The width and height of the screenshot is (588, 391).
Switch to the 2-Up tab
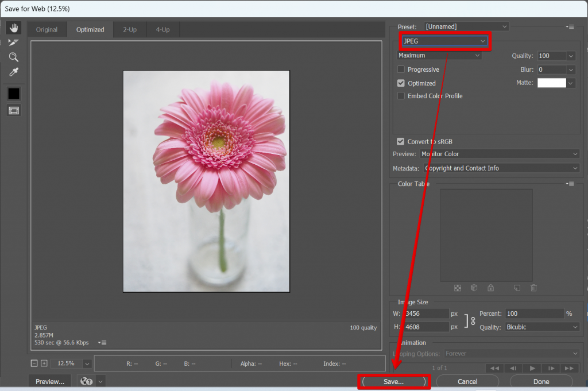(130, 29)
